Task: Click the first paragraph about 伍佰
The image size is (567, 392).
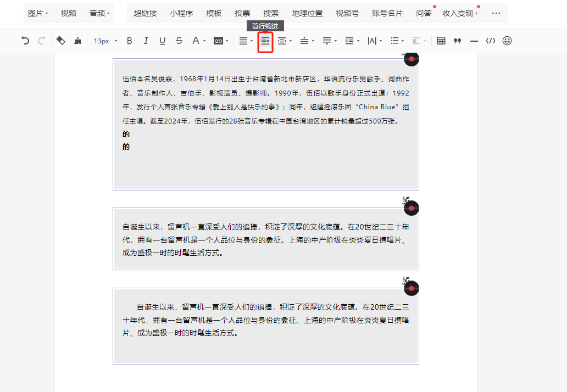Action: pos(266,100)
